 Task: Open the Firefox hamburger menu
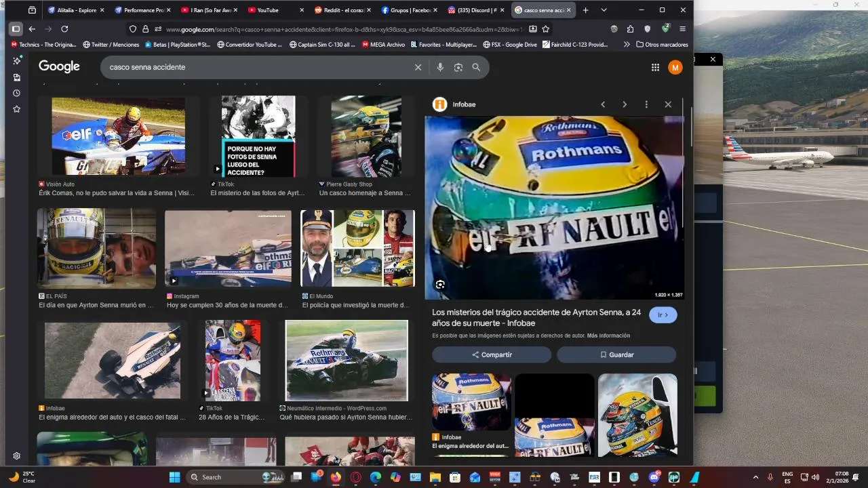click(x=682, y=28)
